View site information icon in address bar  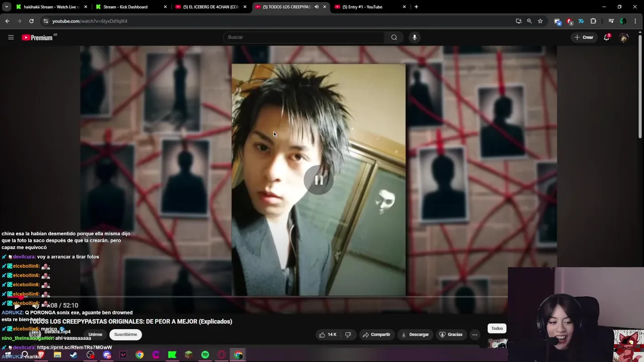point(46,21)
